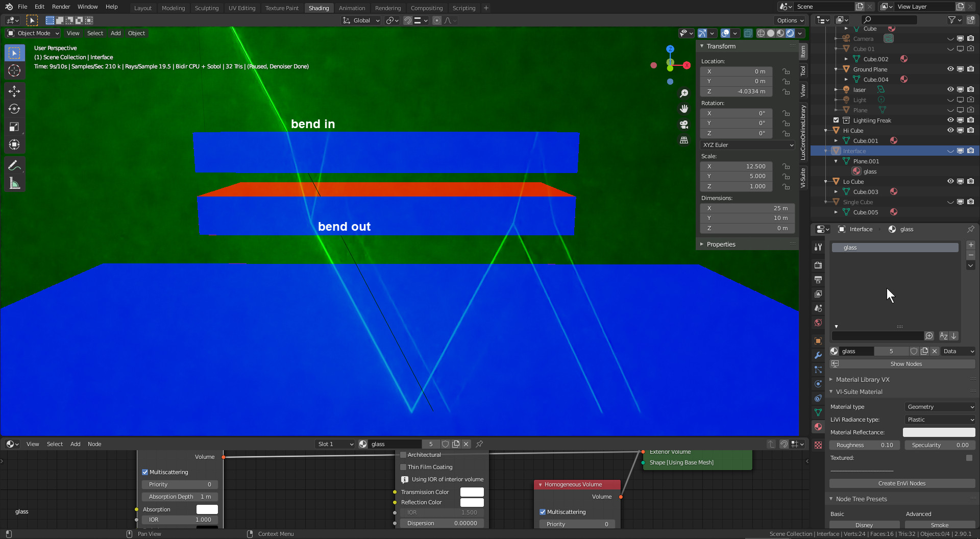Select the Move tool in the viewport toolbar
Viewport: 980px width, 539px height.
[x=14, y=91]
